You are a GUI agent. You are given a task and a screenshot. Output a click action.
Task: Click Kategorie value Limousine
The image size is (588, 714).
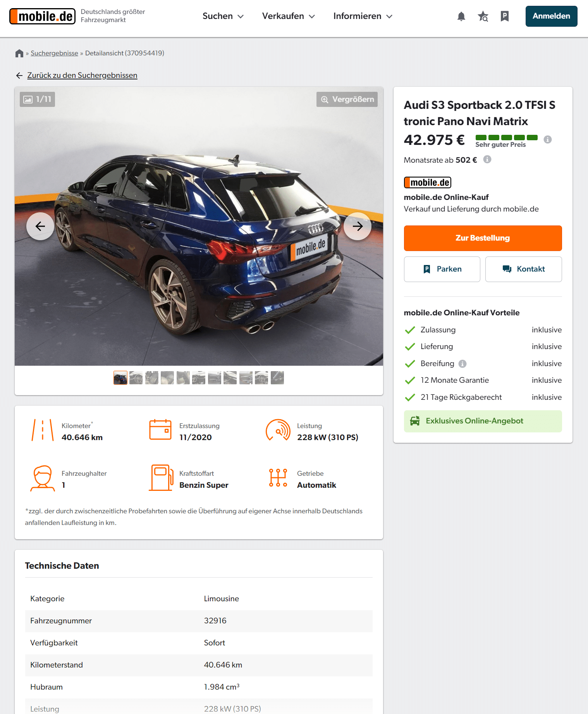point(222,599)
